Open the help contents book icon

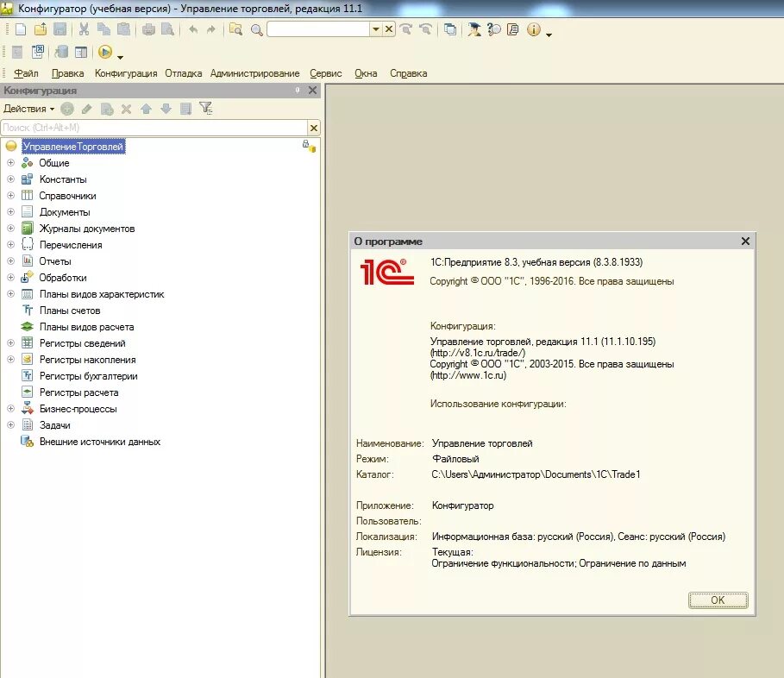click(513, 29)
